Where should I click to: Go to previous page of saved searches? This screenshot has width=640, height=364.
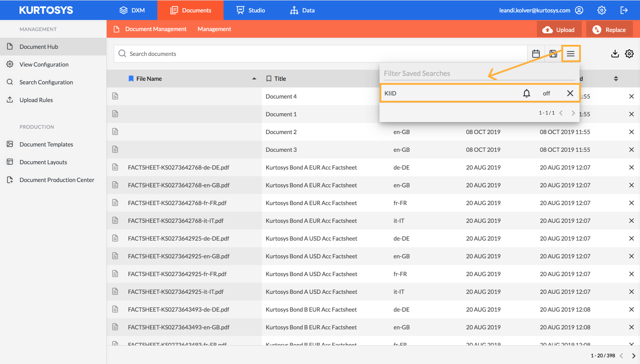click(561, 113)
